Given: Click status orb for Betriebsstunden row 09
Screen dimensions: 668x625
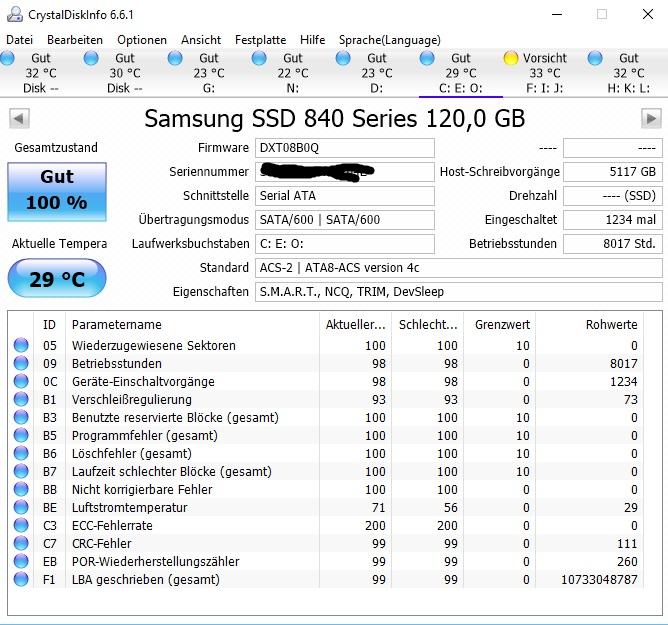Looking at the screenshot, I should (x=21, y=363).
